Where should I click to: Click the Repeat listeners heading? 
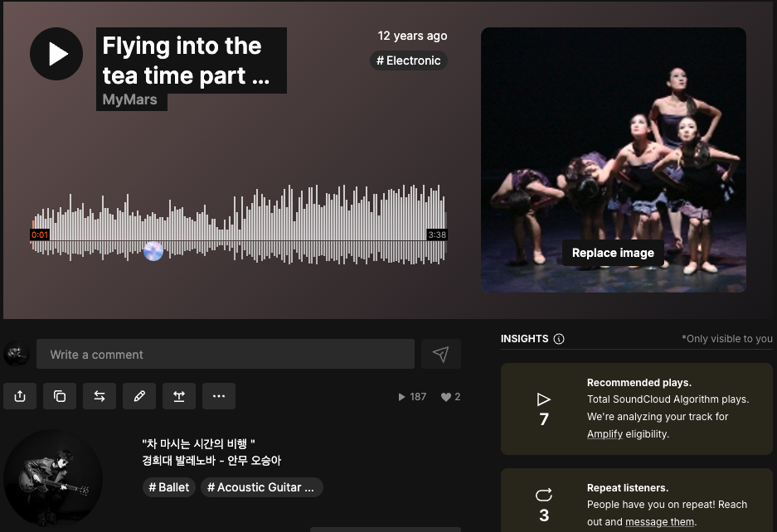tap(628, 488)
